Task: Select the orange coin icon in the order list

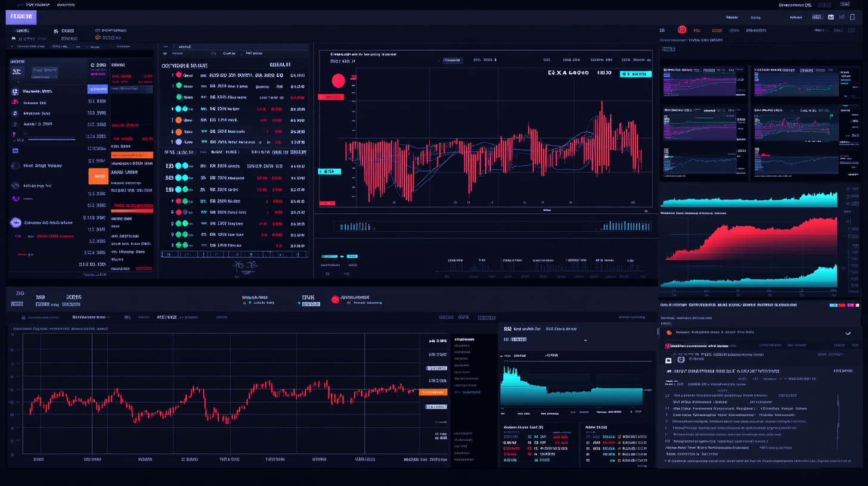Action: click(178, 120)
